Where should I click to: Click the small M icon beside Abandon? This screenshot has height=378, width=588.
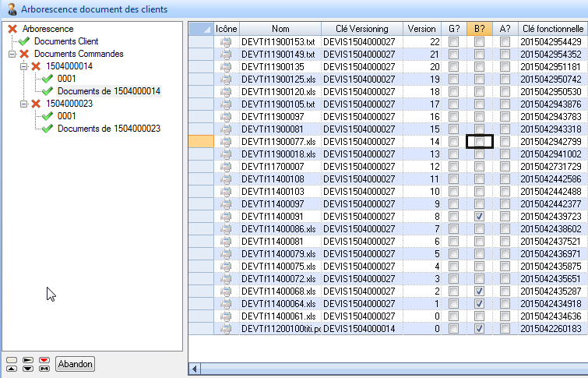tap(44, 369)
